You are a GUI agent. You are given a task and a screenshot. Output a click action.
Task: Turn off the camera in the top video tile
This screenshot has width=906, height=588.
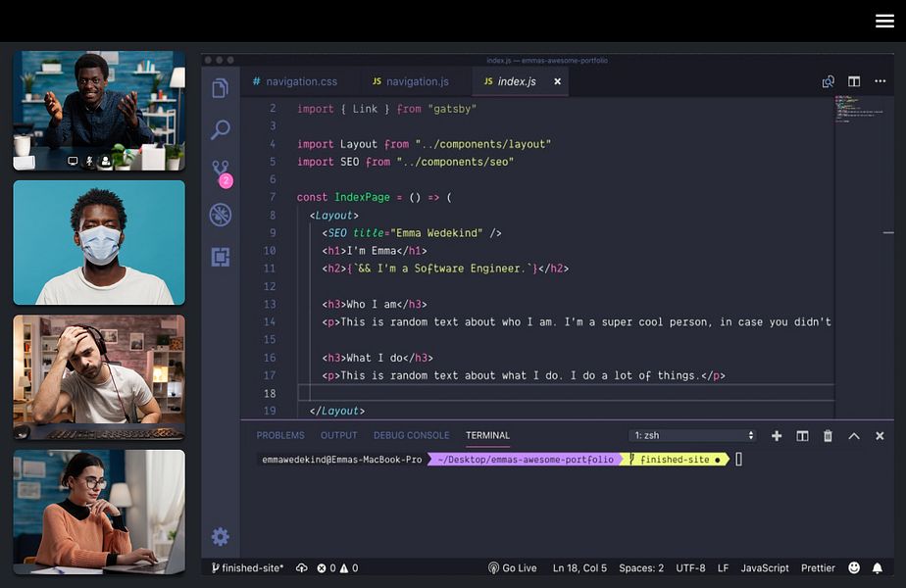[73, 161]
